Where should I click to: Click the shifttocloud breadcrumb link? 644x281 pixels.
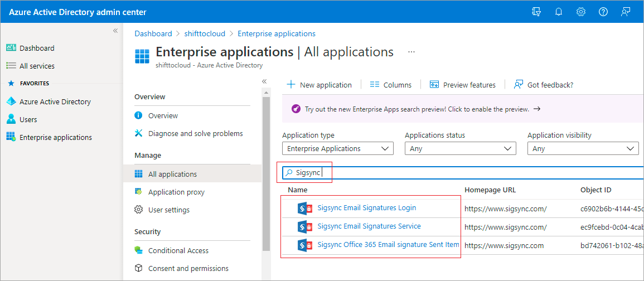pos(205,33)
